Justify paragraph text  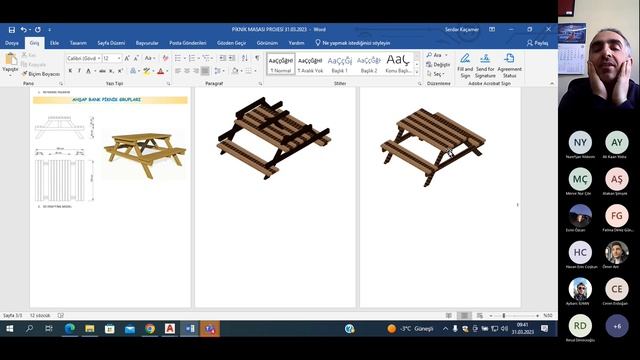tap(205, 71)
